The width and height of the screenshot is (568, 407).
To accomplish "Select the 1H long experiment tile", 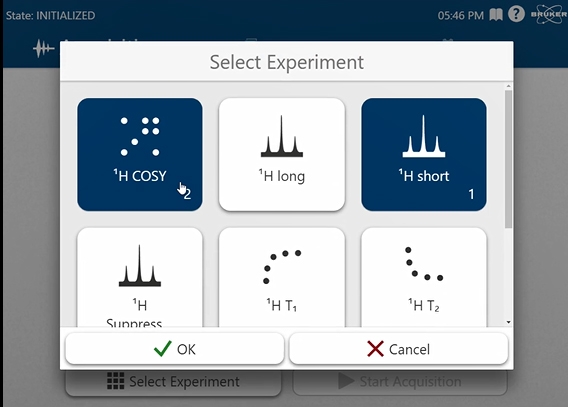I will tap(282, 155).
